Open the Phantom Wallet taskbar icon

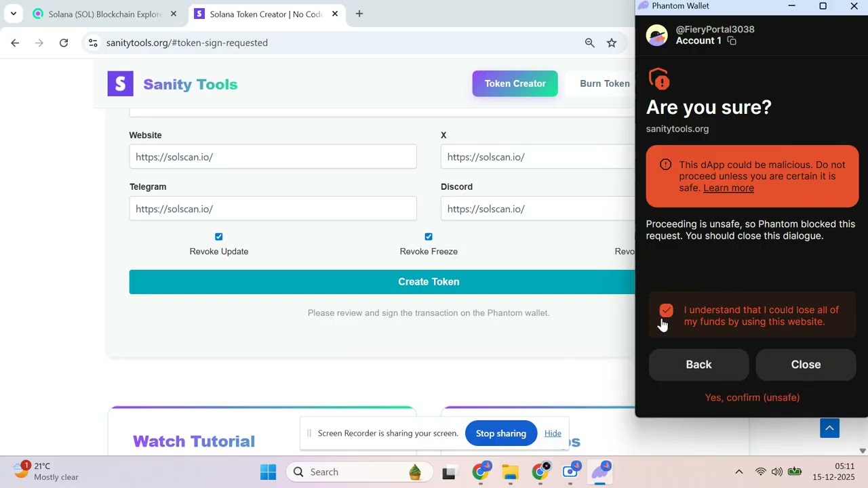pos(600,472)
